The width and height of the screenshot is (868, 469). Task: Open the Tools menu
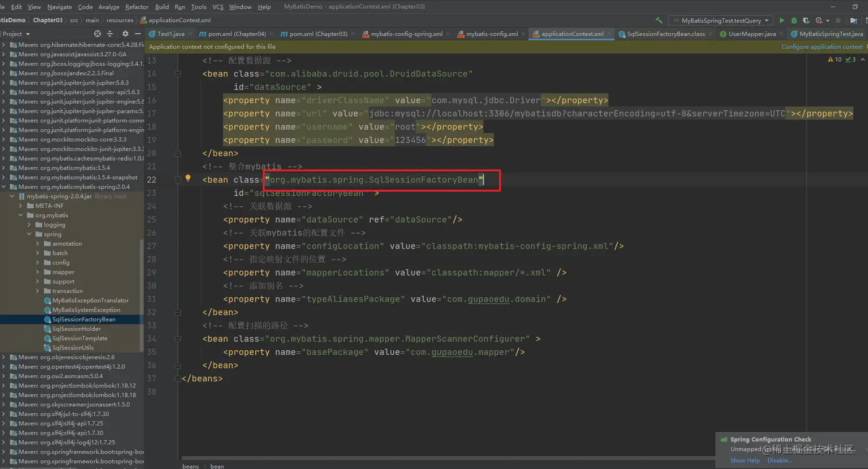click(x=199, y=7)
